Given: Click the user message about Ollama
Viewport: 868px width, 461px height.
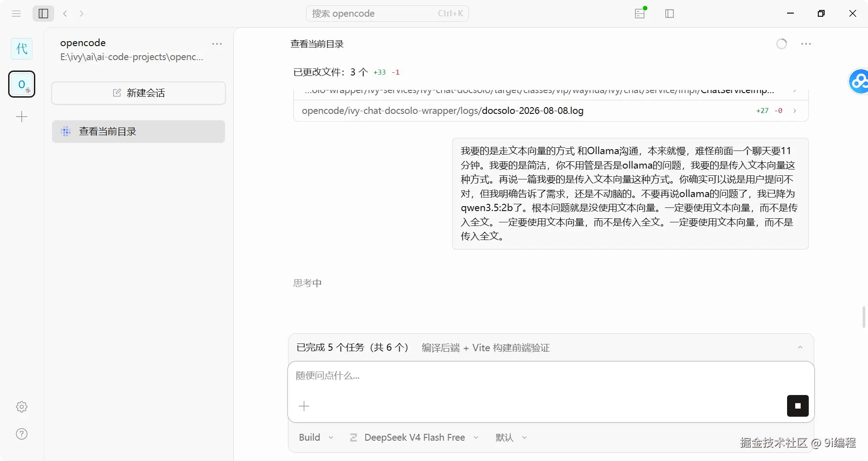Looking at the screenshot, I should tap(630, 193).
